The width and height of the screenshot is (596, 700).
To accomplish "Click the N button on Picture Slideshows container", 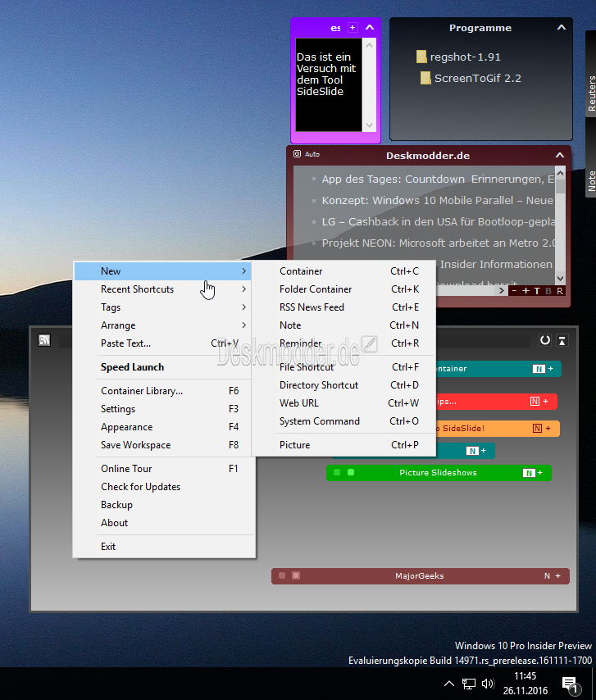I will tap(529, 473).
